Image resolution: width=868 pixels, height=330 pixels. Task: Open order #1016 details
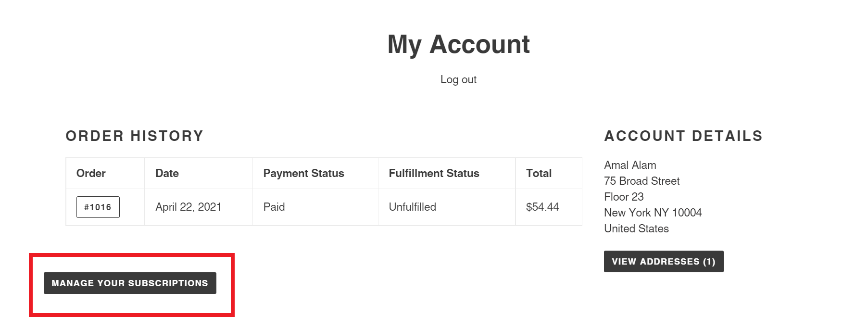coord(98,207)
